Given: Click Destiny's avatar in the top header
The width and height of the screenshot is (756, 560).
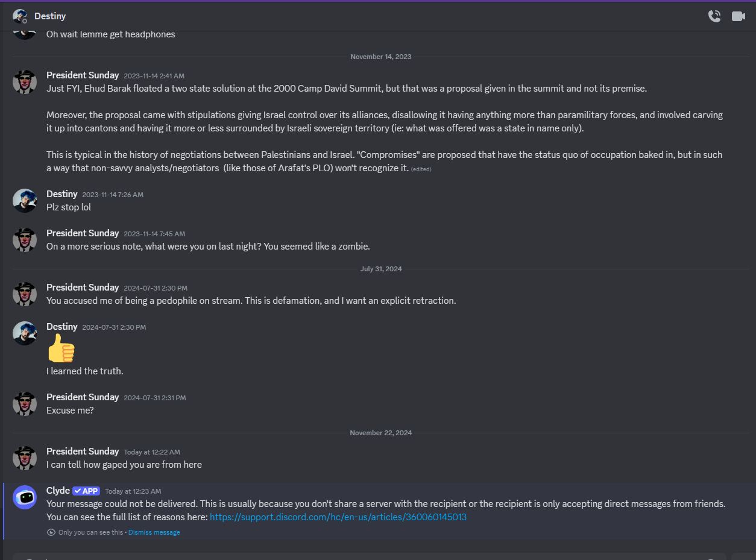Looking at the screenshot, I should coord(20,16).
